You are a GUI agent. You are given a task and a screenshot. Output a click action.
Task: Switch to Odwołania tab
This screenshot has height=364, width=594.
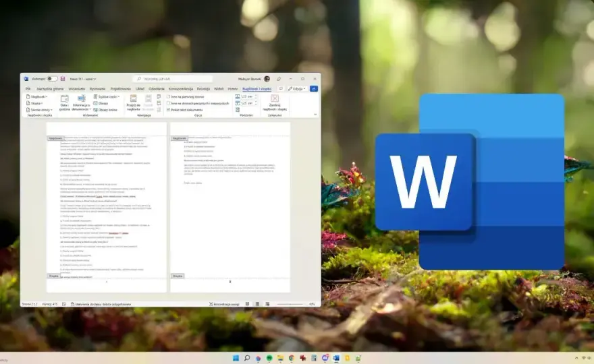click(x=157, y=88)
